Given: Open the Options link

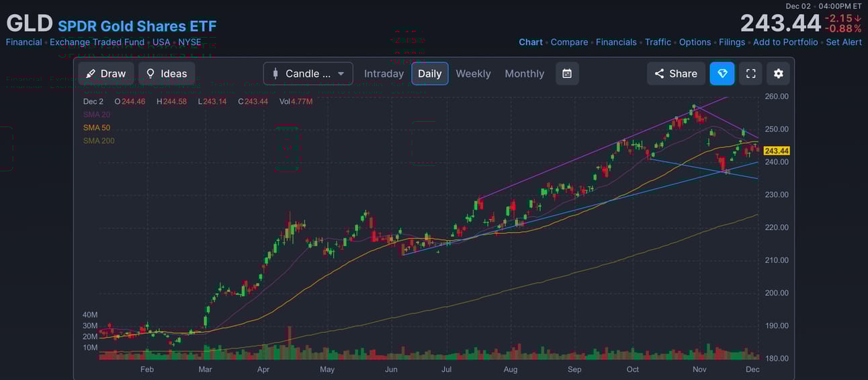Looking at the screenshot, I should [x=695, y=42].
